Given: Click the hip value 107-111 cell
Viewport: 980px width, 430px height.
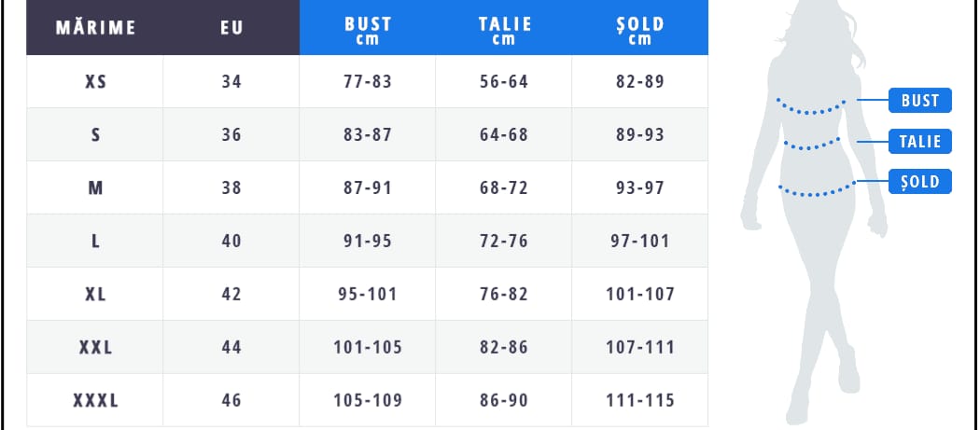Looking at the screenshot, I should click(x=640, y=348).
